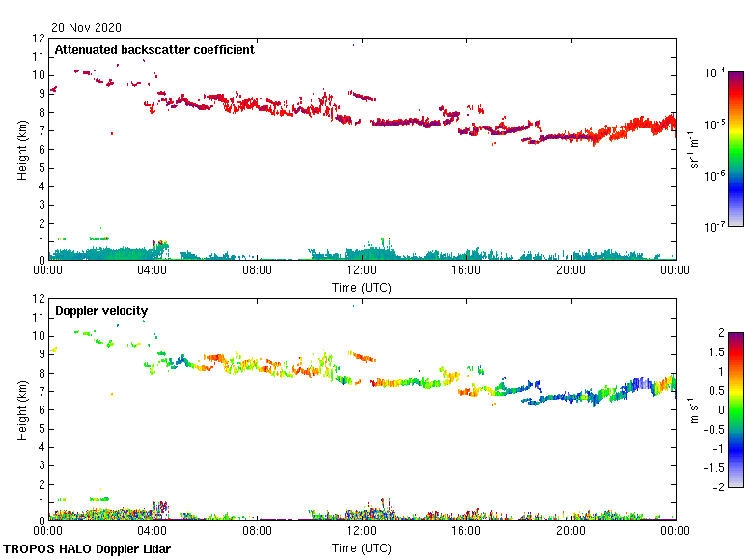
Task: Click the "Height (km)" label of the backscatter plot
Action: [22, 150]
